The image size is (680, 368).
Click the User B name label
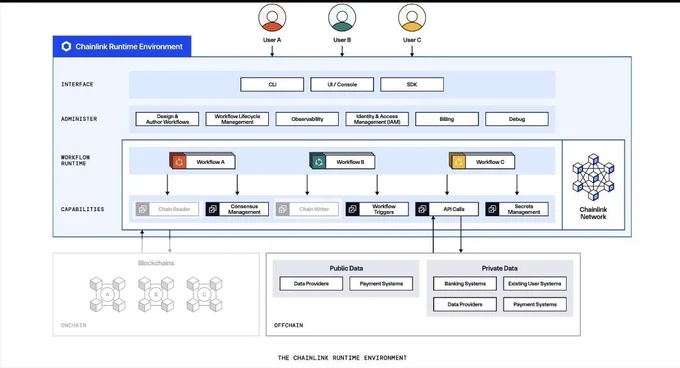tap(342, 40)
